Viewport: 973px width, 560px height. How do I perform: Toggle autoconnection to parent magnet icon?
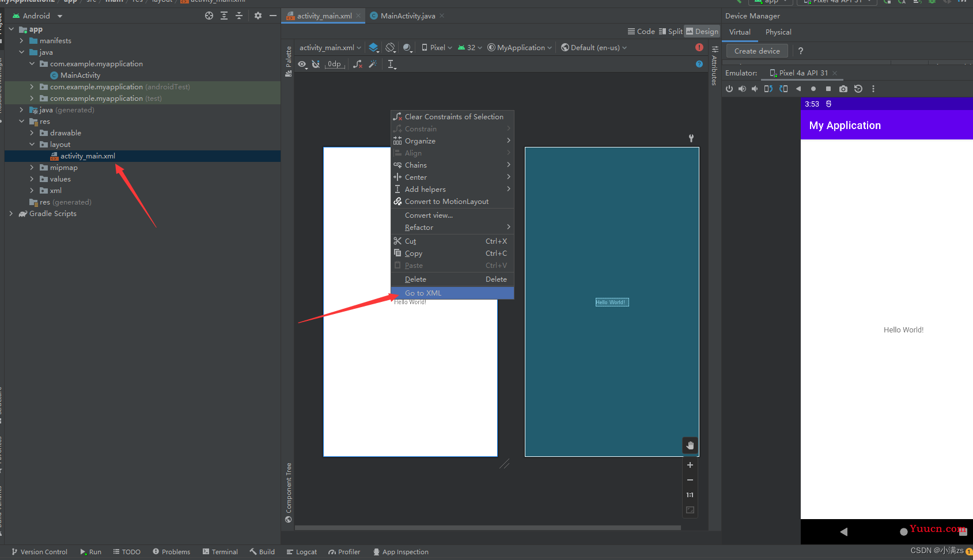pyautogui.click(x=316, y=64)
